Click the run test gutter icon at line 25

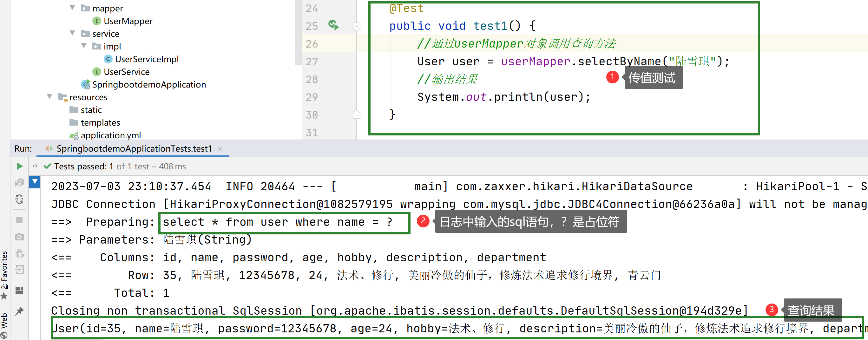333,25
